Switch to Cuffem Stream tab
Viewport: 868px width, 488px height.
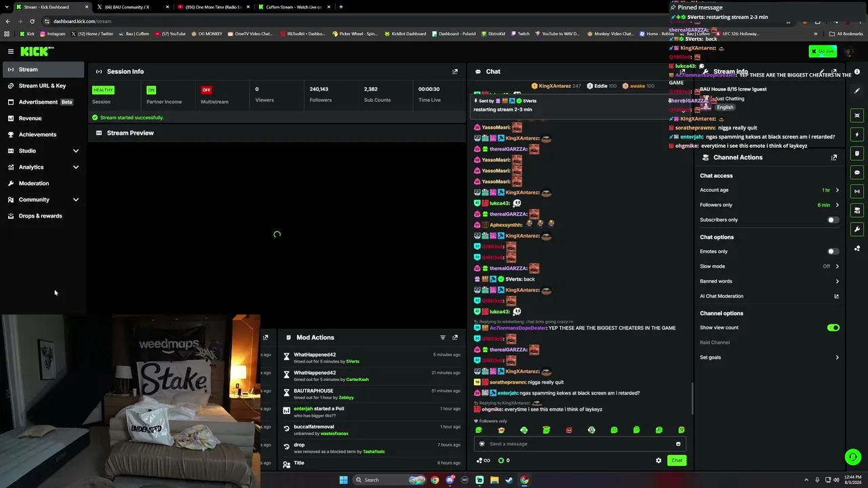coord(293,7)
